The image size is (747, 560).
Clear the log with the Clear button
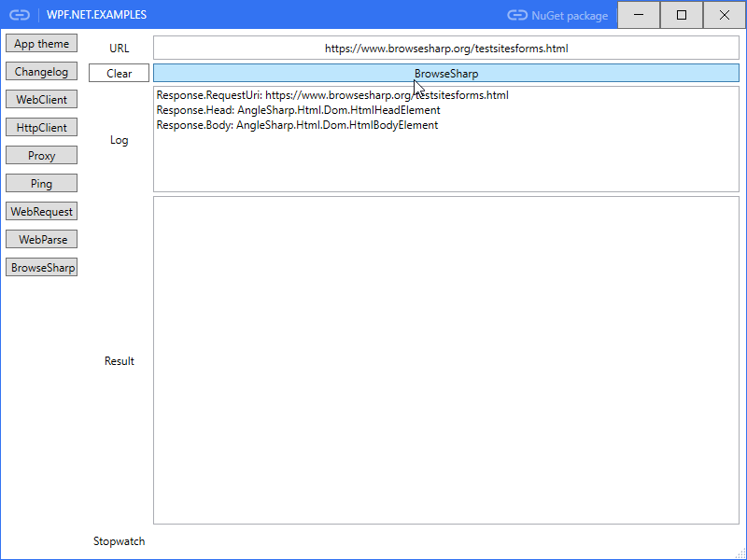[120, 74]
